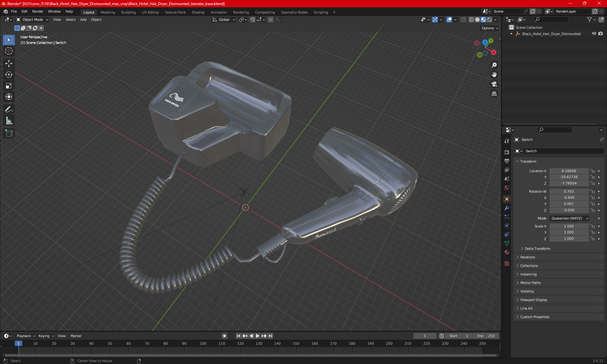
Task: Click the Rotation W value field
Action: pos(569,191)
